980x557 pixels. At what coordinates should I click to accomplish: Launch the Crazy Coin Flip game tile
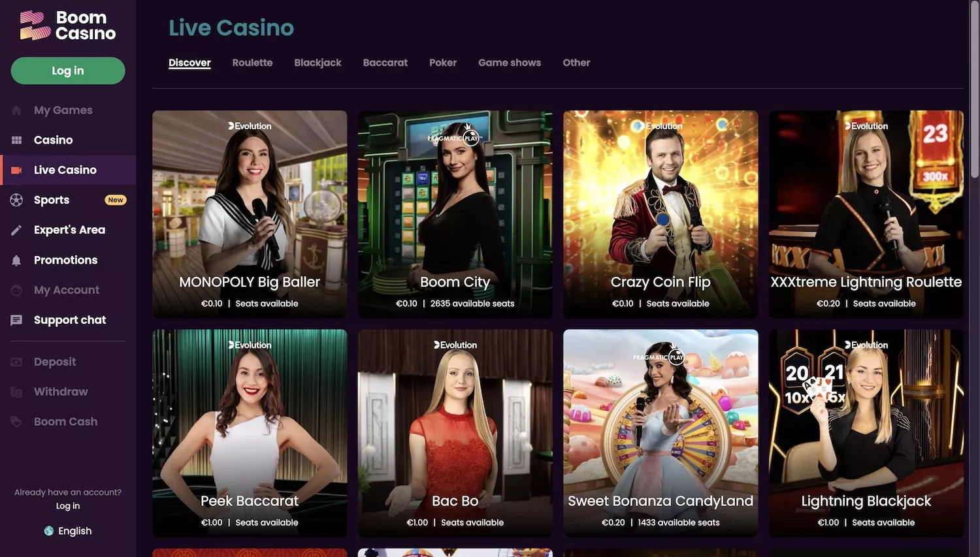click(661, 214)
